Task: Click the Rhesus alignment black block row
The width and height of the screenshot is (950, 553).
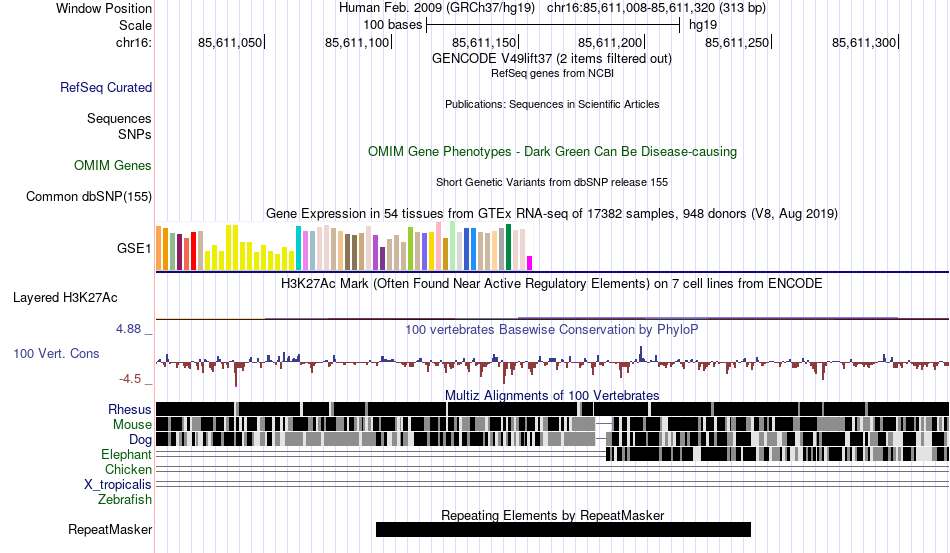Action: (x=552, y=409)
